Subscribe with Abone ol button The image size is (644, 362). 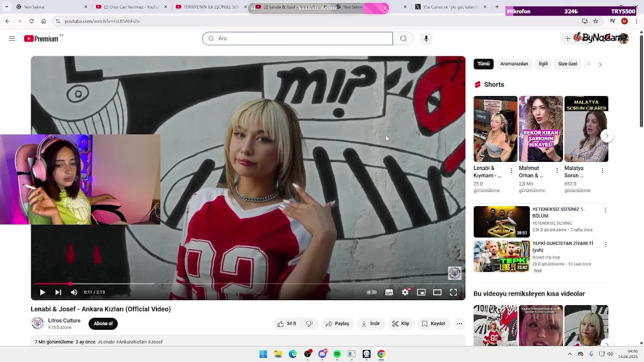103,324
